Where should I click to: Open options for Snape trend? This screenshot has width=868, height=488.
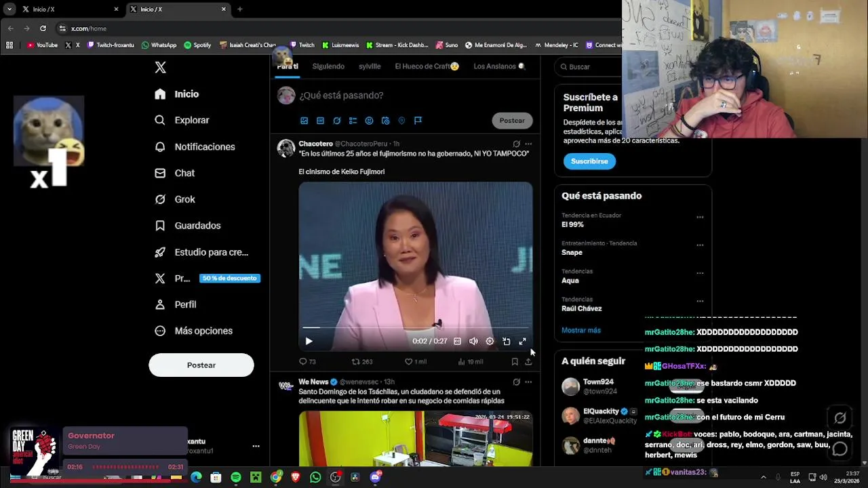click(700, 245)
